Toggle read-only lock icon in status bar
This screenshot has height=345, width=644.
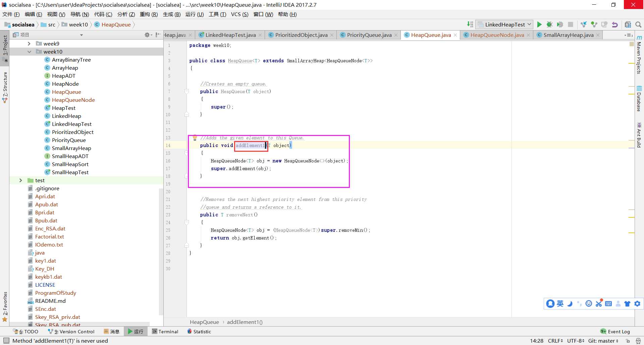pos(628,341)
